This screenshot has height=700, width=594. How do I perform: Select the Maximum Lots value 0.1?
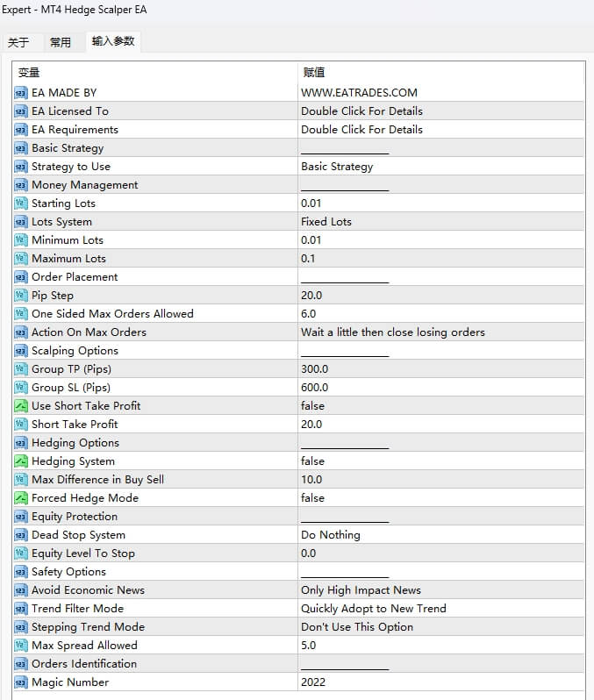308,259
